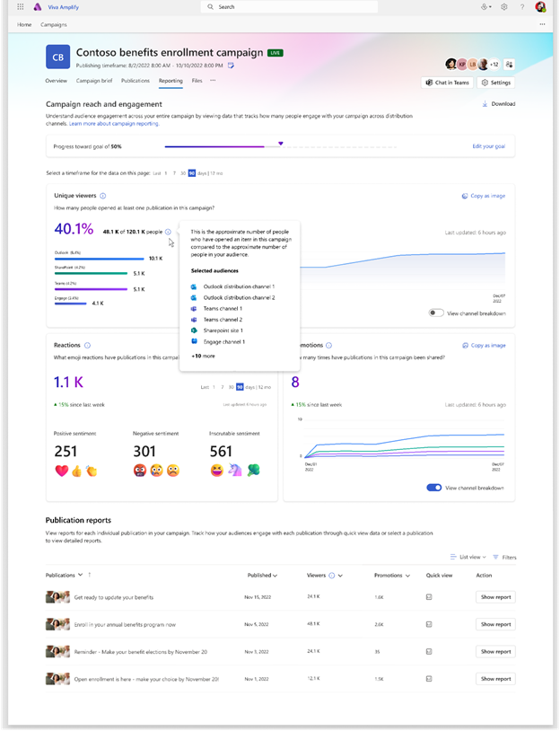The height and width of the screenshot is (731, 560).
Task: Open the microphone dropdown arrow
Action: 490,7
